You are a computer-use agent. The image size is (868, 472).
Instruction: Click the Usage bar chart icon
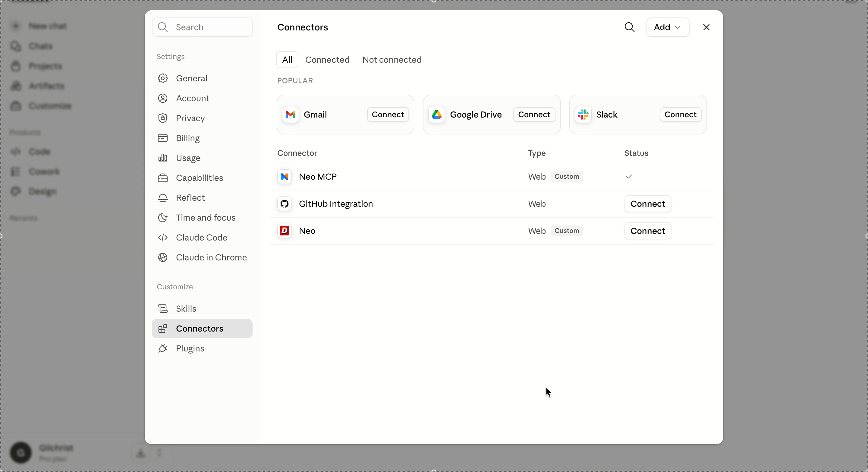163,158
